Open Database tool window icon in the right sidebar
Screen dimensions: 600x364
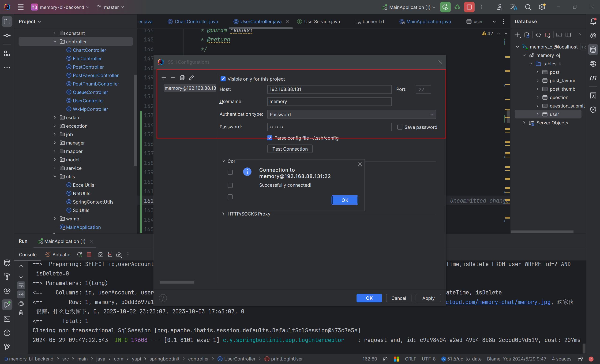pos(593,50)
